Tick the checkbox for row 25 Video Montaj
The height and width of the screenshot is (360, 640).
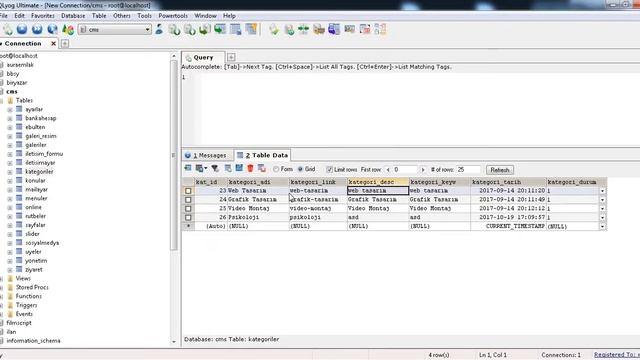188,209
